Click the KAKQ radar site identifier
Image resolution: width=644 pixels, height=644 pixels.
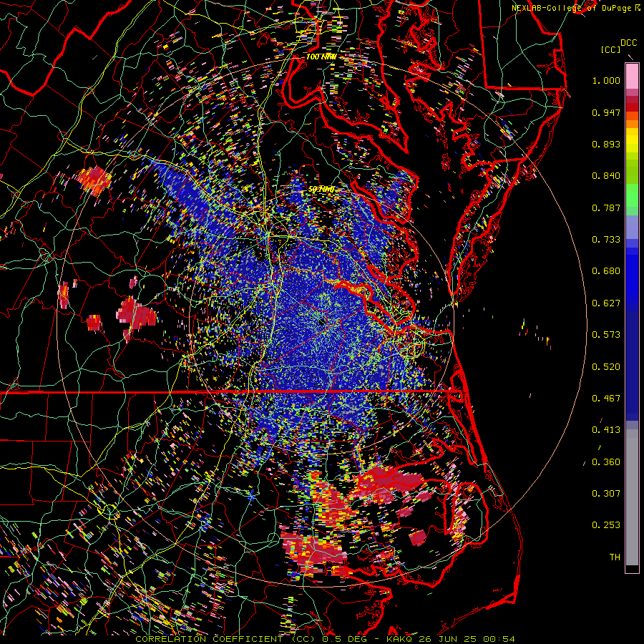401,639
